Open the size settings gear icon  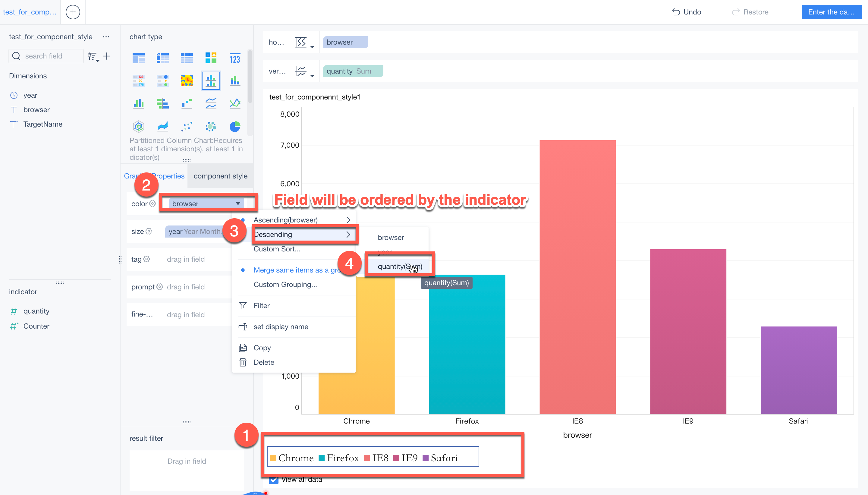pyautogui.click(x=149, y=231)
